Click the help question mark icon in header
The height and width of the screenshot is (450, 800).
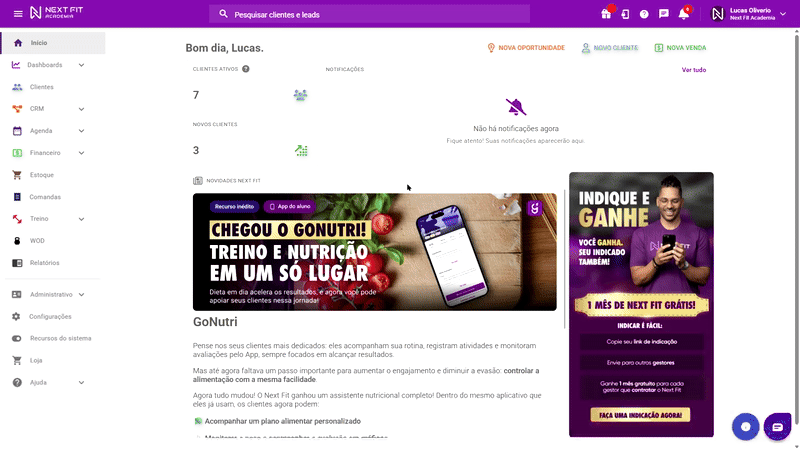pyautogui.click(x=644, y=14)
